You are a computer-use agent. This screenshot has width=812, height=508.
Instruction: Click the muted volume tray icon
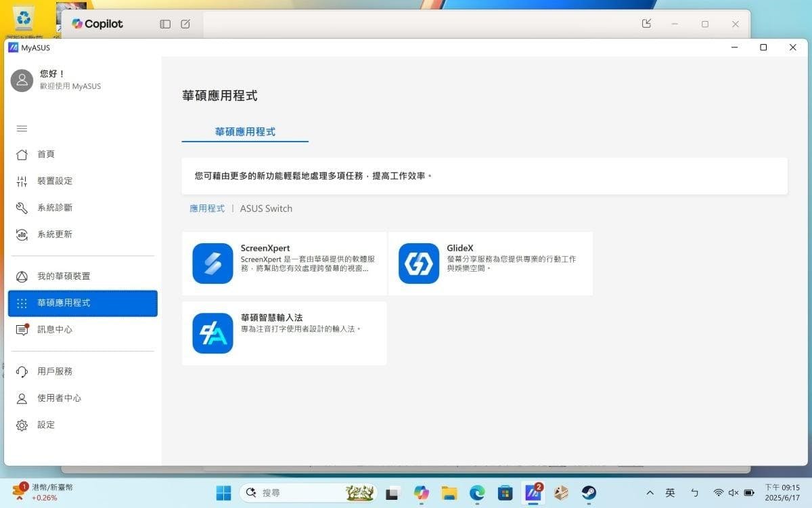click(x=734, y=492)
